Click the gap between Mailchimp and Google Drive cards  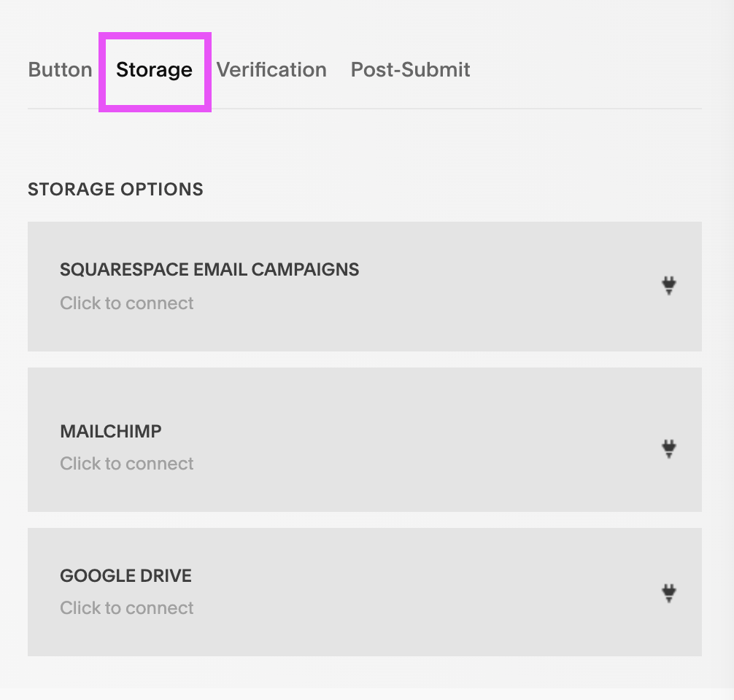click(x=365, y=520)
